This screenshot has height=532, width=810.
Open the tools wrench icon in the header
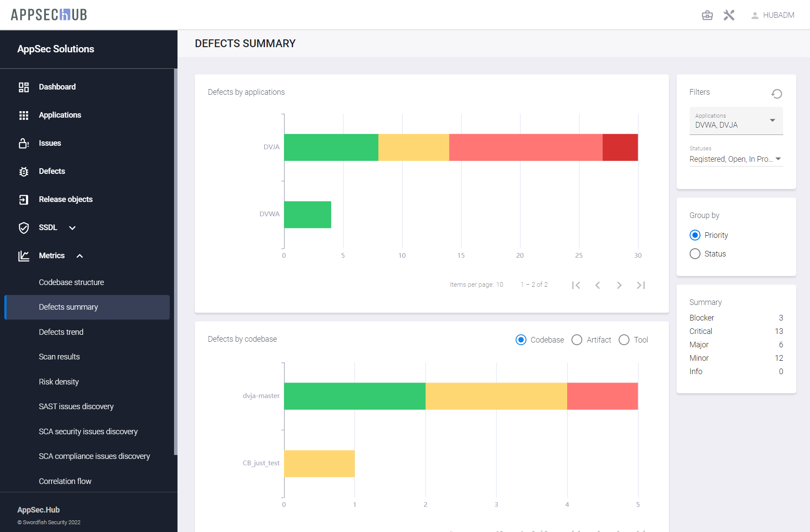pyautogui.click(x=729, y=15)
